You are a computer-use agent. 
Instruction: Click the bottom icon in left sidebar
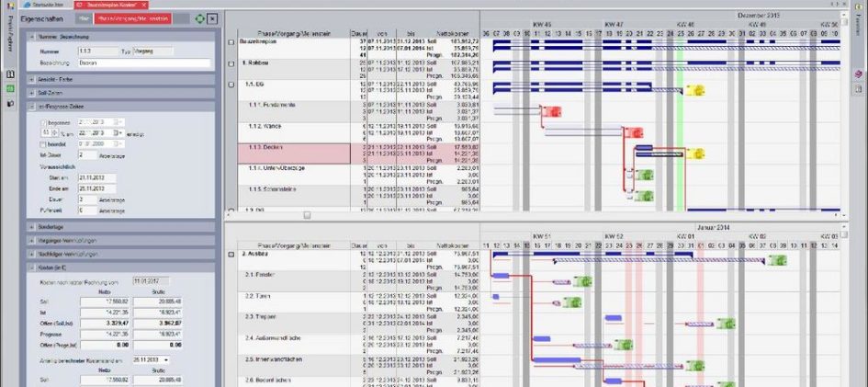click(10, 104)
